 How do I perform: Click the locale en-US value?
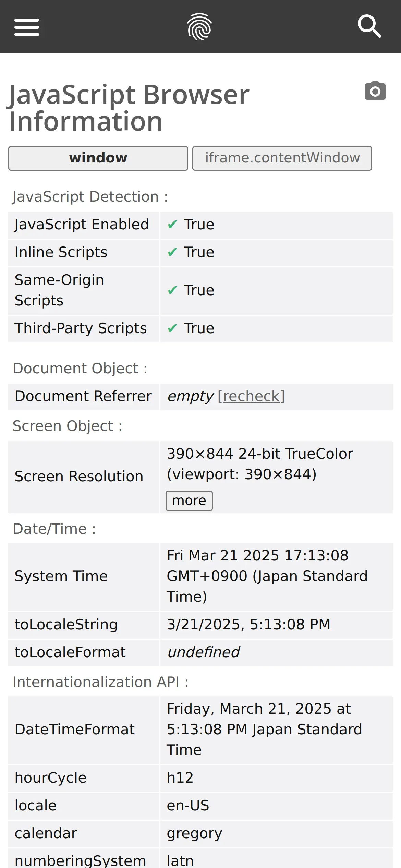tap(188, 805)
